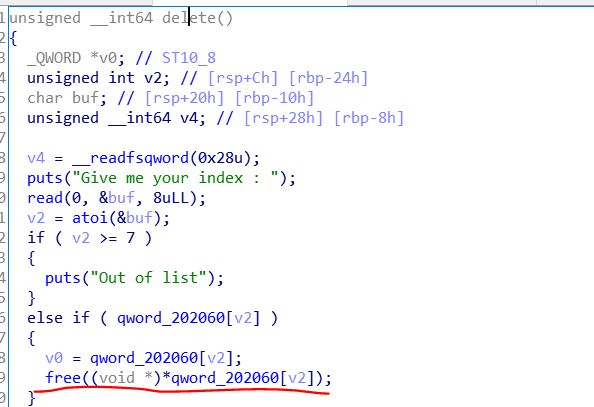This screenshot has width=594, height=407.
Task: Click the "(void *)" cast in the free call
Action: pyautogui.click(x=126, y=378)
